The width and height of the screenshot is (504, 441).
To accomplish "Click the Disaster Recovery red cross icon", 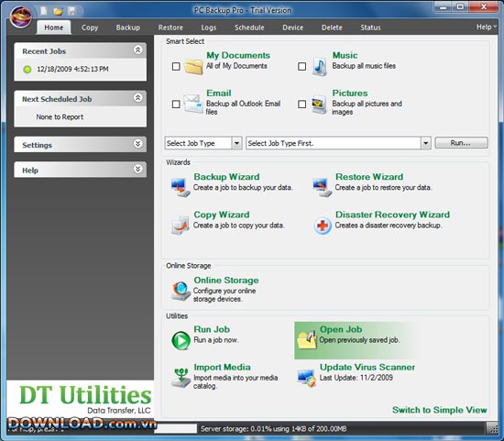I will click(x=323, y=226).
